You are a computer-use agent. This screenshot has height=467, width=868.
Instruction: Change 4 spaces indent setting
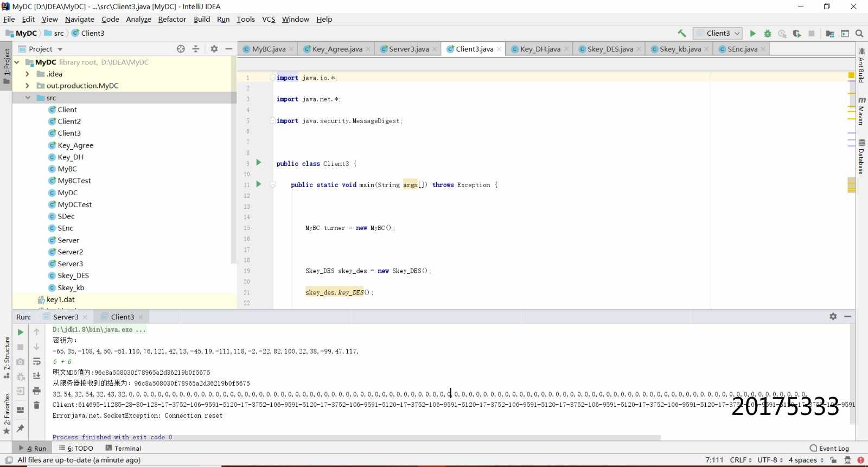pos(806,460)
